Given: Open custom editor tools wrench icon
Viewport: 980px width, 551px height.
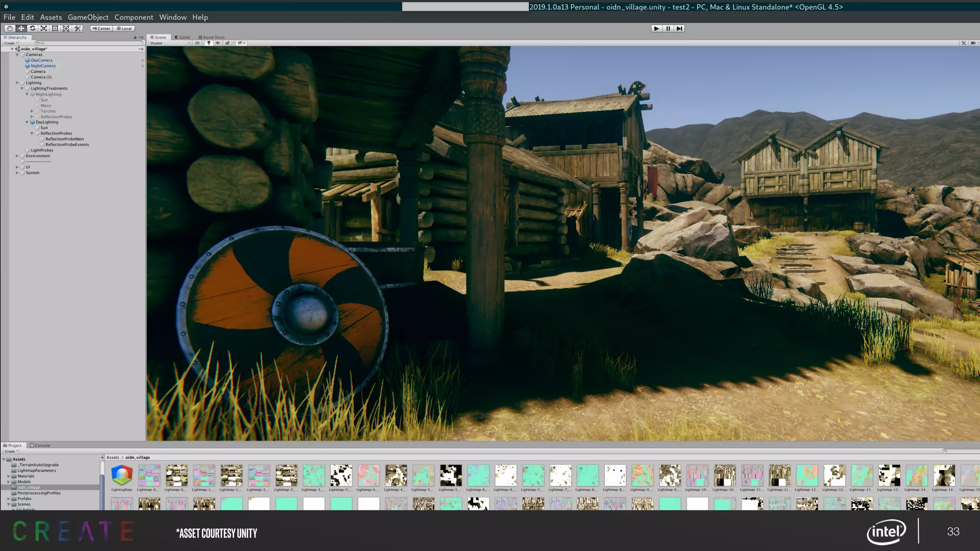Looking at the screenshot, I should (78, 29).
